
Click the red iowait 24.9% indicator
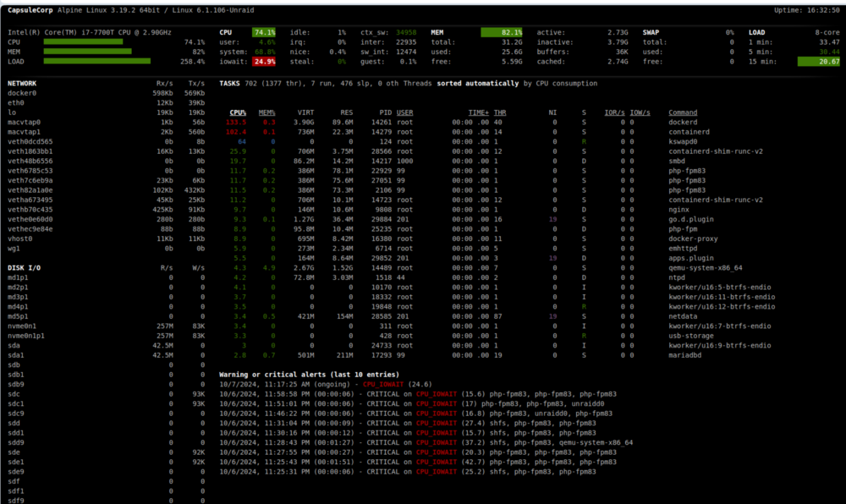pyautogui.click(x=264, y=62)
